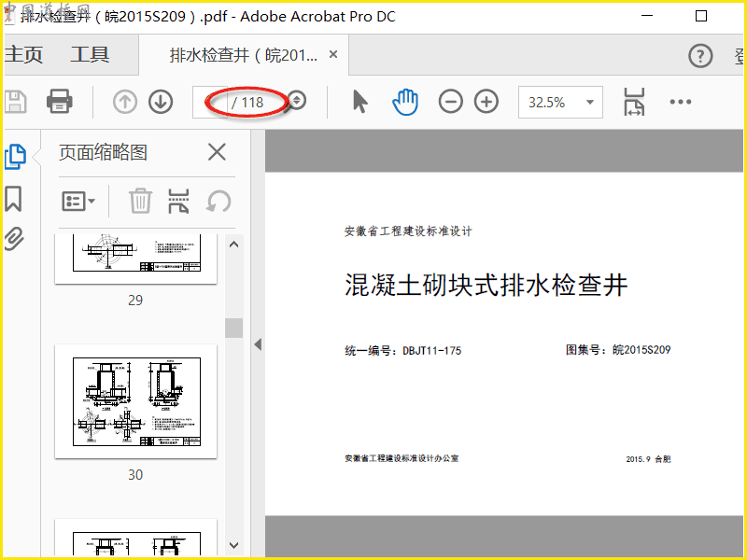
Task: Select the page 29 thumbnail
Action: pos(135,259)
